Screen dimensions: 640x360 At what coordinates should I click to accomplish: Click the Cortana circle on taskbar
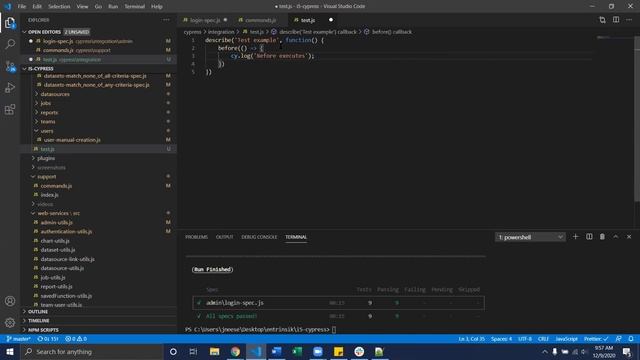tap(173, 351)
